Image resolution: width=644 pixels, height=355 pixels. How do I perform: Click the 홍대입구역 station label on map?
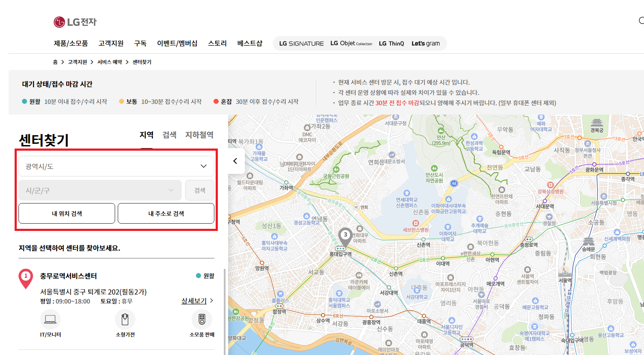pos(341,254)
